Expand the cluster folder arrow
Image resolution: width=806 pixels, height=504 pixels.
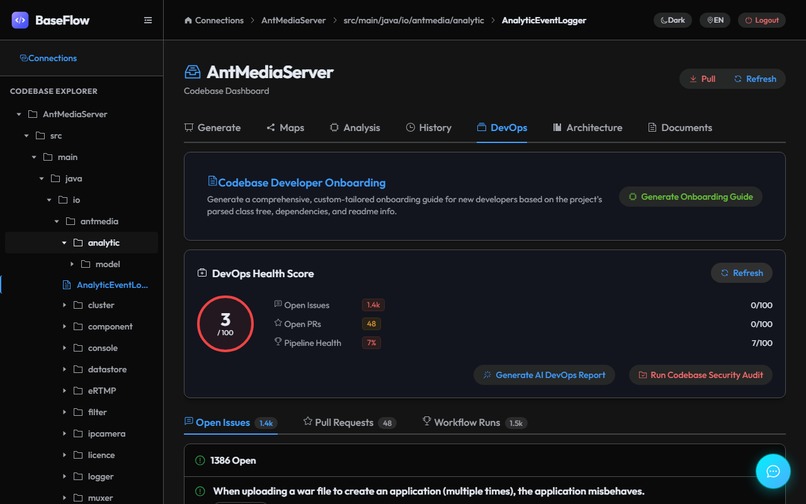coord(64,305)
